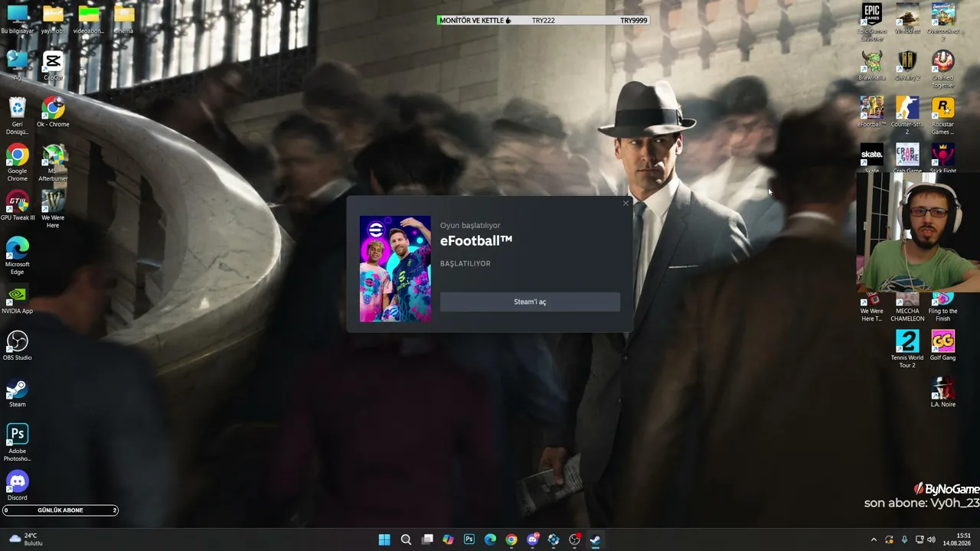Select the Rockstar Games Launcher shortcut

coord(943,116)
